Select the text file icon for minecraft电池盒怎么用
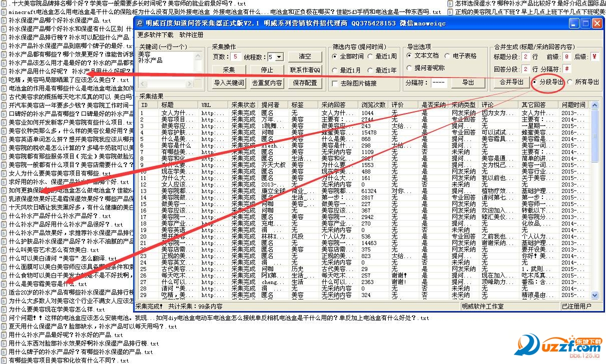The height and width of the screenshot is (364, 606). coord(4,11)
